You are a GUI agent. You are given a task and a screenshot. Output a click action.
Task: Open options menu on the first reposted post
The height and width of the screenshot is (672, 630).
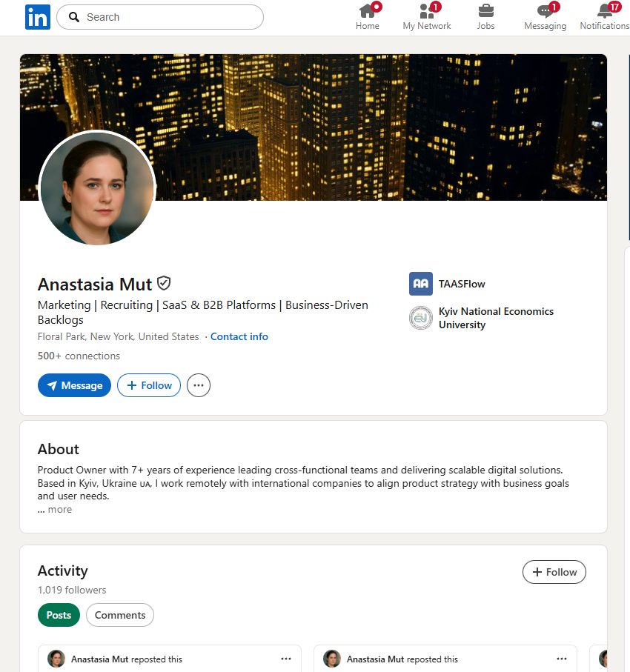pyautogui.click(x=286, y=659)
